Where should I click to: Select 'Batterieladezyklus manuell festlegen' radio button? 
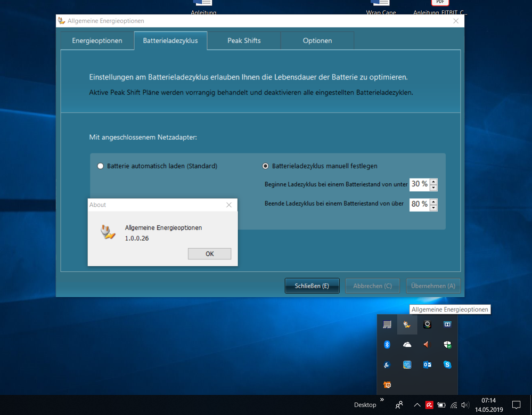click(x=265, y=166)
